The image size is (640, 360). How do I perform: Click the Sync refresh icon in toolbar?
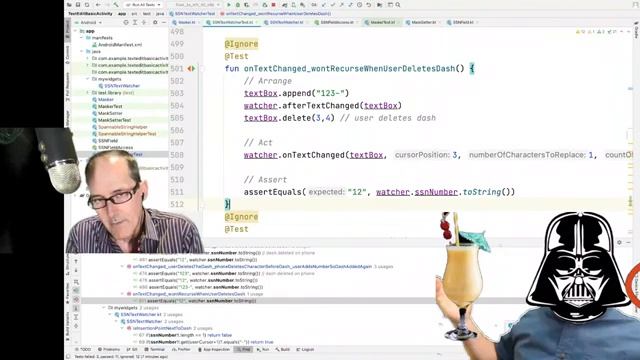coord(87,5)
